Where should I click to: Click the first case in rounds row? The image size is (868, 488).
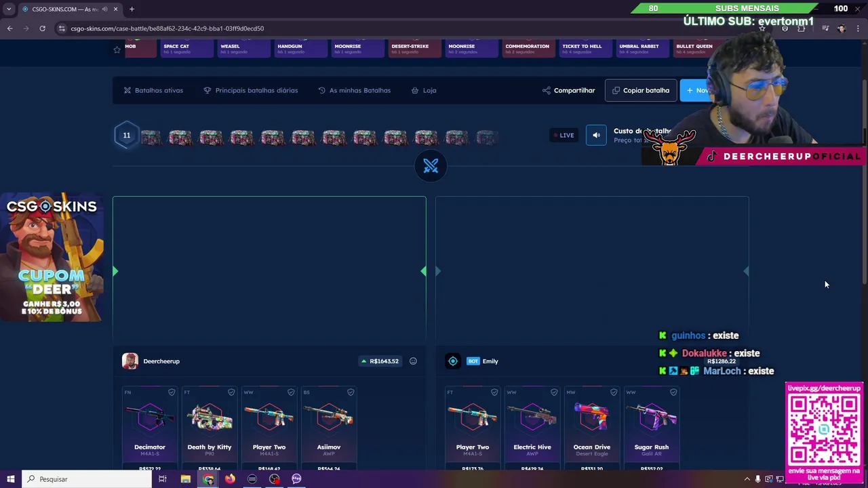pyautogui.click(x=151, y=138)
